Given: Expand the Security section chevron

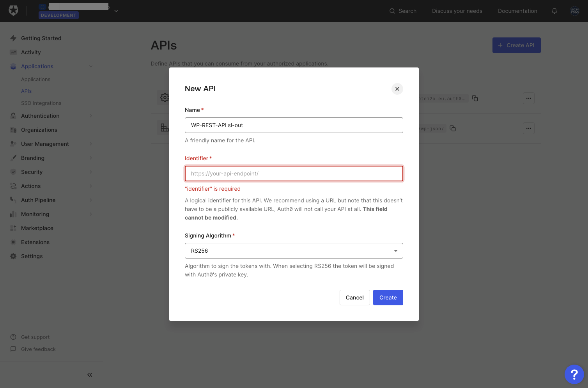Looking at the screenshot, I should 91,172.
